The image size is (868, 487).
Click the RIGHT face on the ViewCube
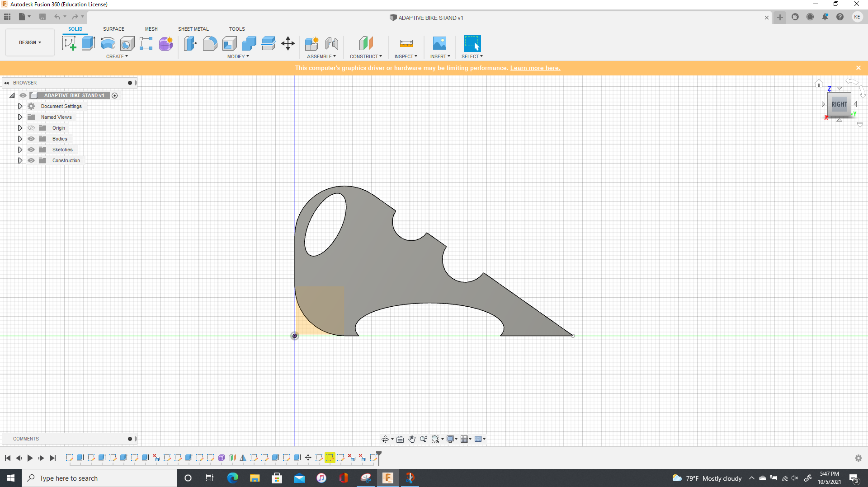(839, 104)
